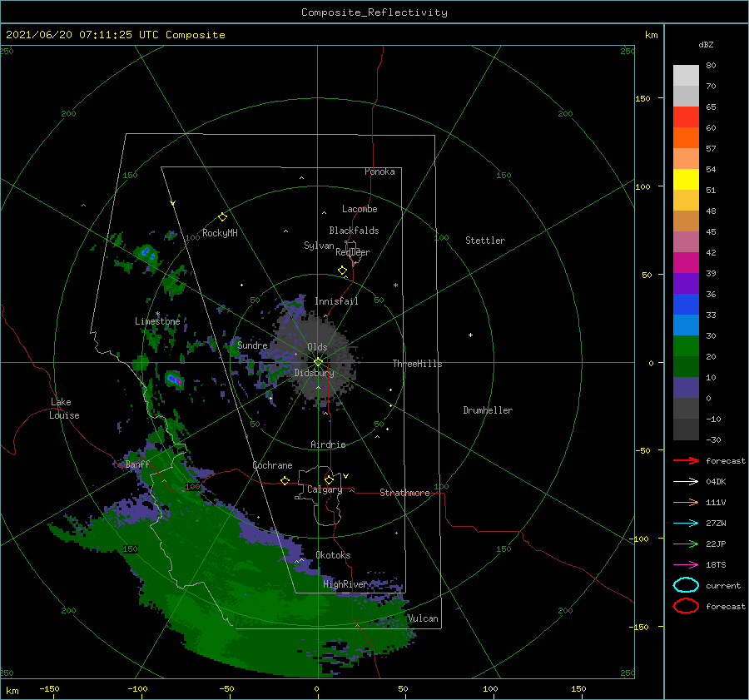Select yellow diamond marker below RedDeer
749x700 pixels.
[342, 271]
